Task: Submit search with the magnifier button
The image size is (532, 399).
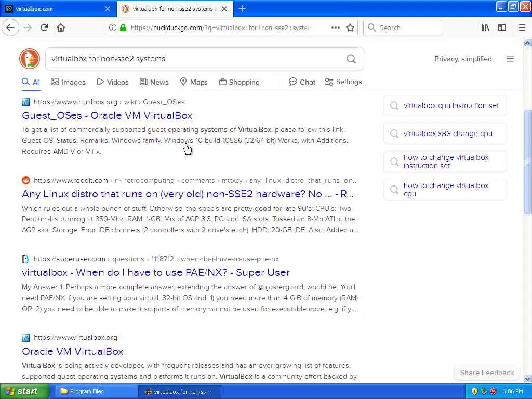Action: [x=351, y=59]
